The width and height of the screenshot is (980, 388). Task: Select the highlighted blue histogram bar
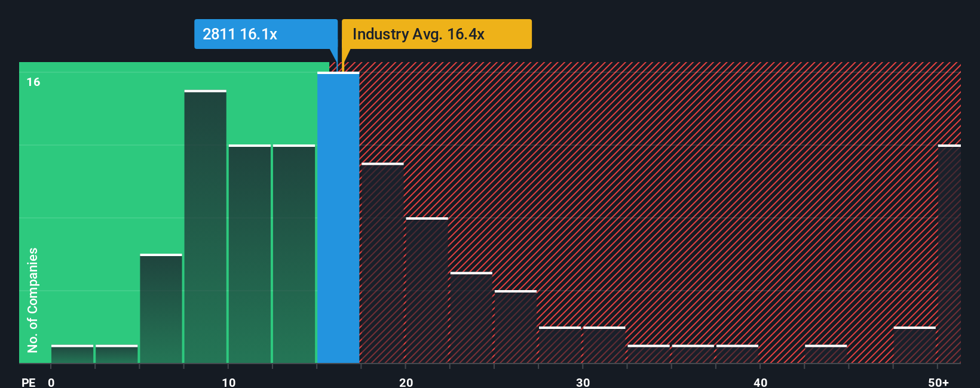pos(338,218)
